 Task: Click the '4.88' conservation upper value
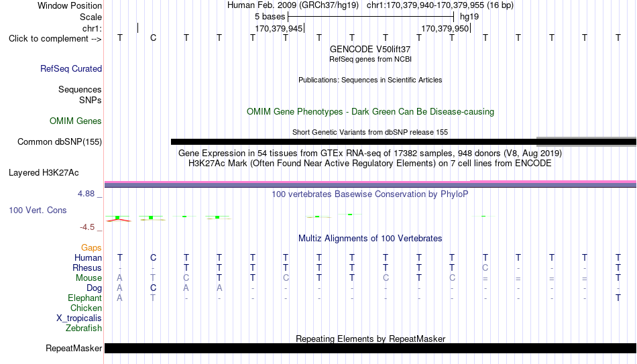coord(86,194)
